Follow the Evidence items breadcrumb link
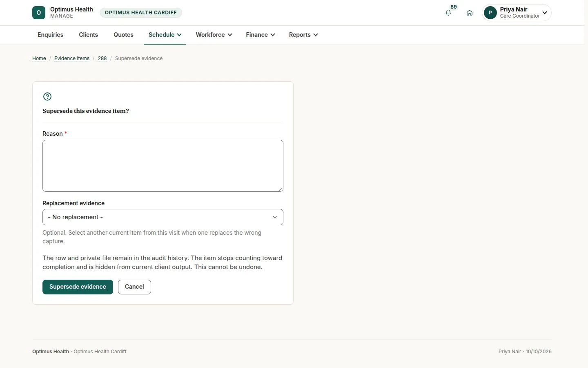 72,58
